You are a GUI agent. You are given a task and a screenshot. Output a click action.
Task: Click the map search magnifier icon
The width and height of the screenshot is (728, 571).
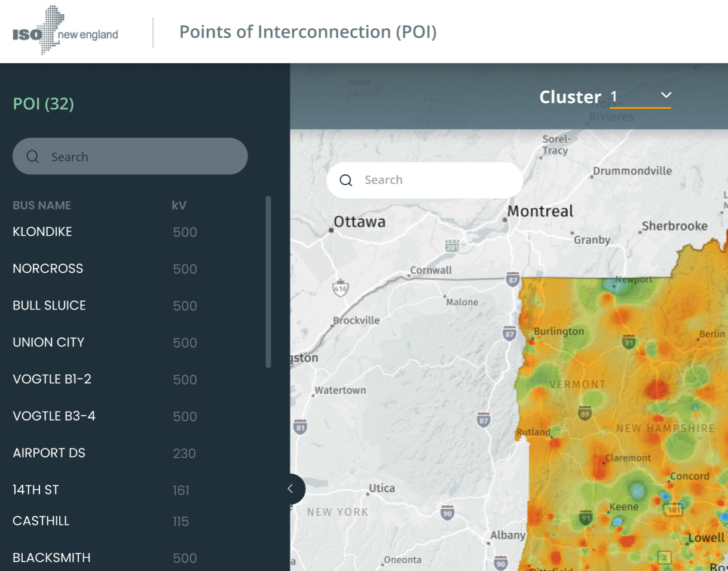pos(346,180)
